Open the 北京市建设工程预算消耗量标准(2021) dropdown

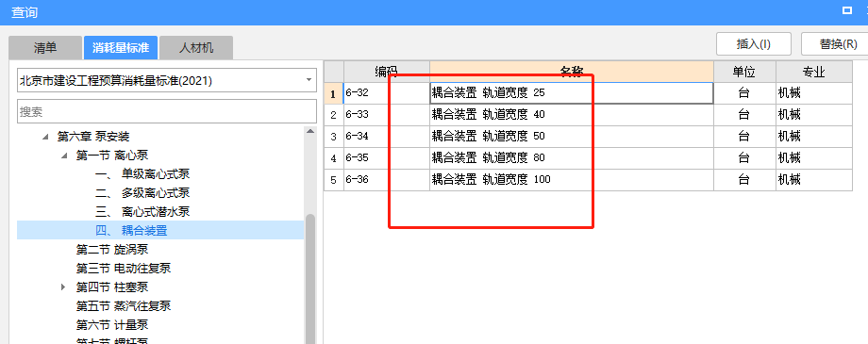167,81
